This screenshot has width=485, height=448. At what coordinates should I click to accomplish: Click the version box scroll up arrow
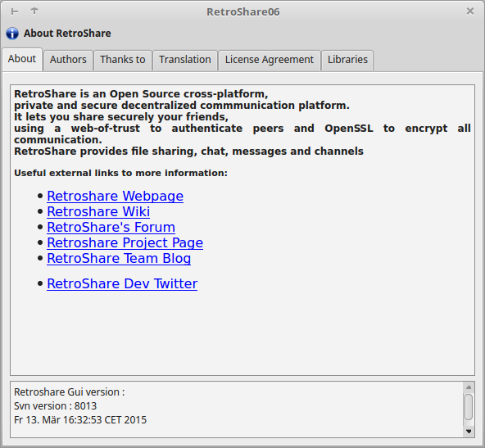point(469,387)
